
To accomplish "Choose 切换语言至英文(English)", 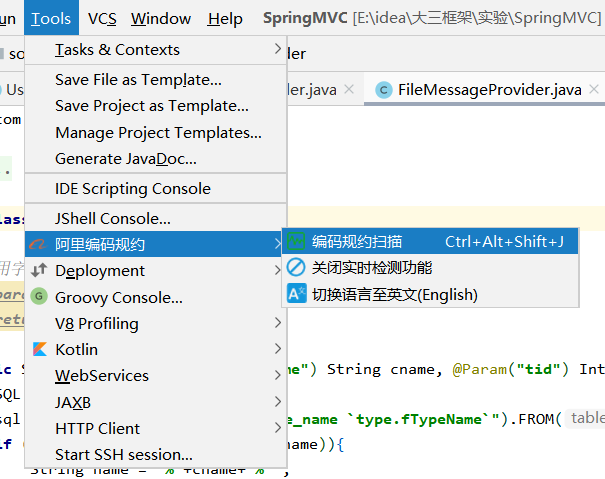I will (430, 295).
